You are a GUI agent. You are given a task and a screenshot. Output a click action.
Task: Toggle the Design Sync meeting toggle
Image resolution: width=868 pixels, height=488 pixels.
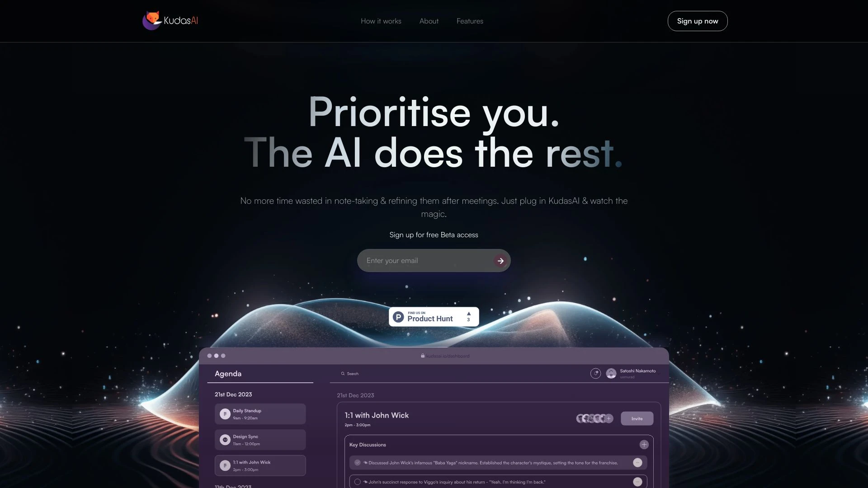[225, 440]
